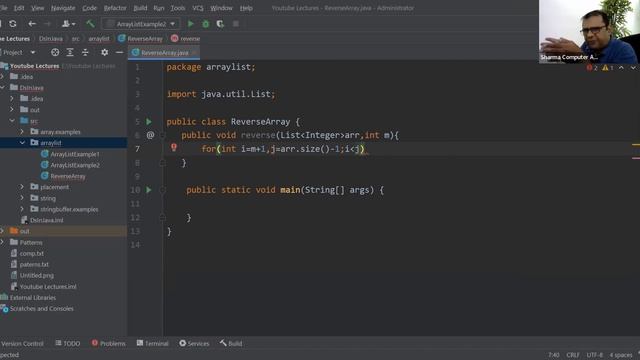Open the Help menu
The height and width of the screenshot is (360, 640).
click(x=246, y=8)
